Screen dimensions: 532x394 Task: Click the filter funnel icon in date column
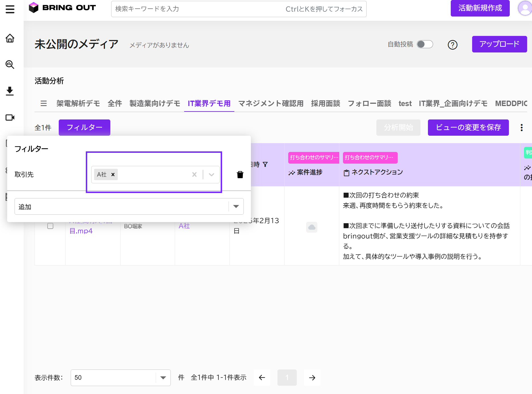[x=265, y=164]
